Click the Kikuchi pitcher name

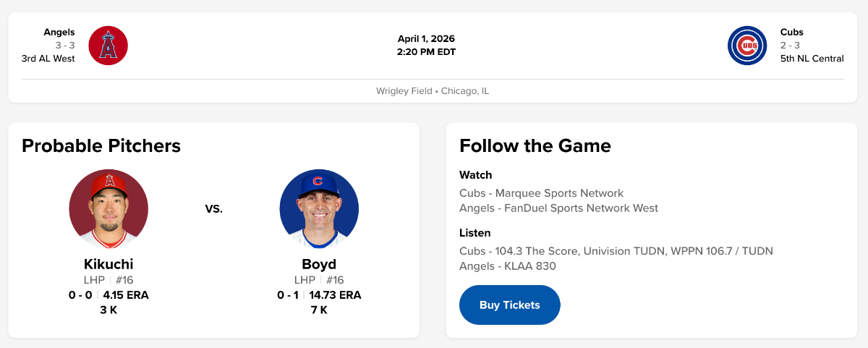109,264
